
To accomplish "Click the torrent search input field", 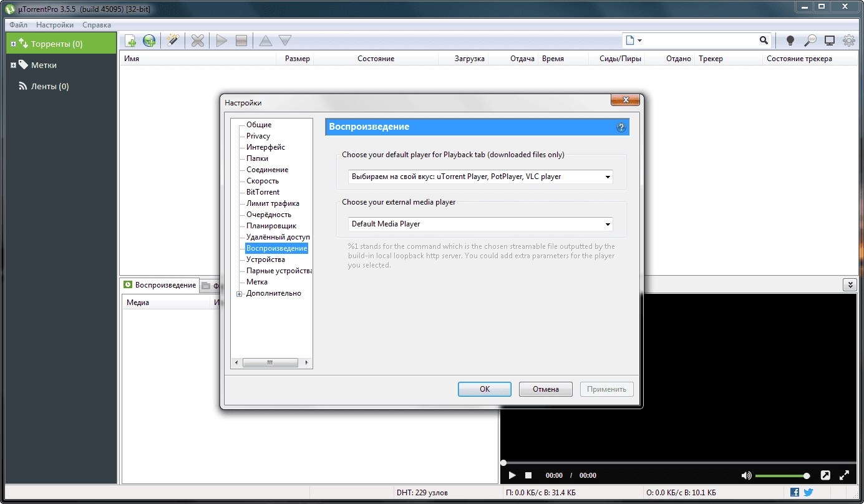I will point(700,41).
